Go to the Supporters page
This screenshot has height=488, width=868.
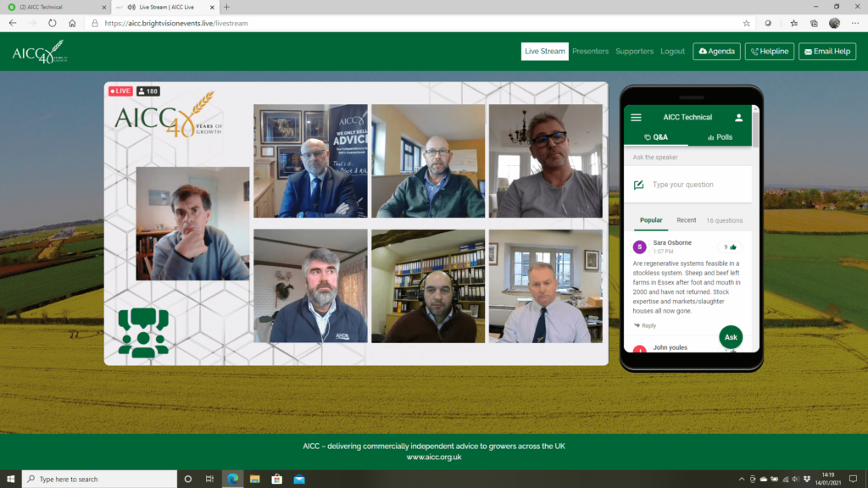[634, 52]
